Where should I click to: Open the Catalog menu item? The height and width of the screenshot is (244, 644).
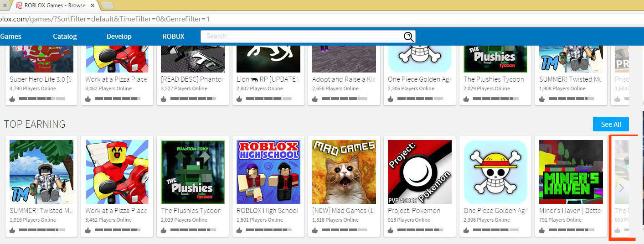(65, 36)
